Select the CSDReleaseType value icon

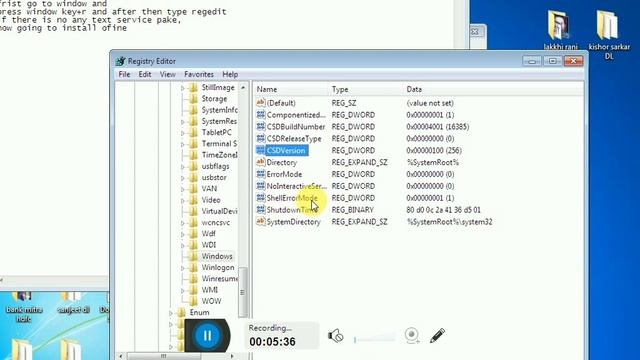pyautogui.click(x=260, y=138)
